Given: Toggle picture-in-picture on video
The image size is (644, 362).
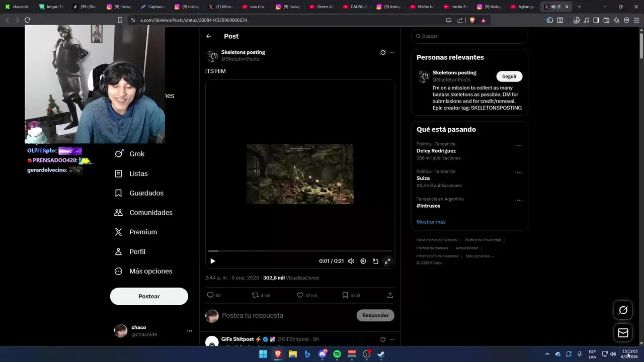Looking at the screenshot, I should click(x=375, y=261).
